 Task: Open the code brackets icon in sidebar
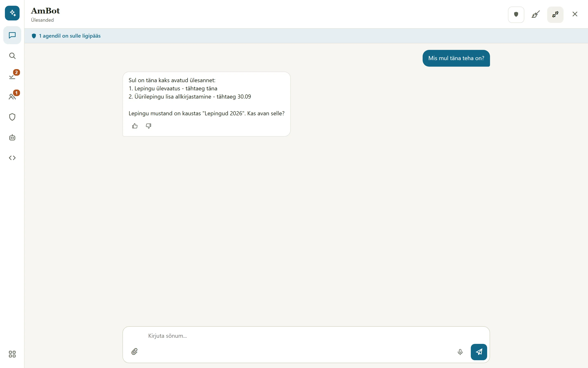pyautogui.click(x=12, y=158)
